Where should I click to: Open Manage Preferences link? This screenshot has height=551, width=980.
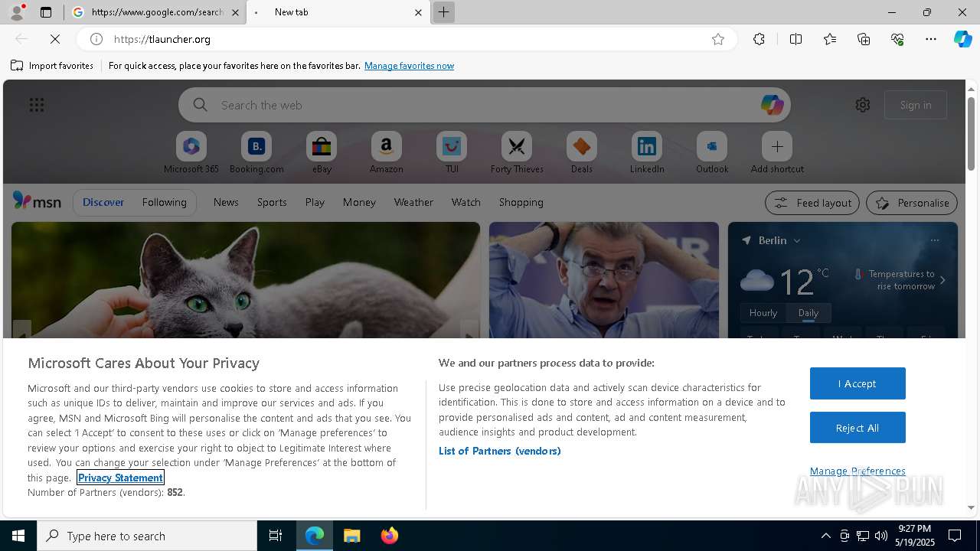point(857,471)
